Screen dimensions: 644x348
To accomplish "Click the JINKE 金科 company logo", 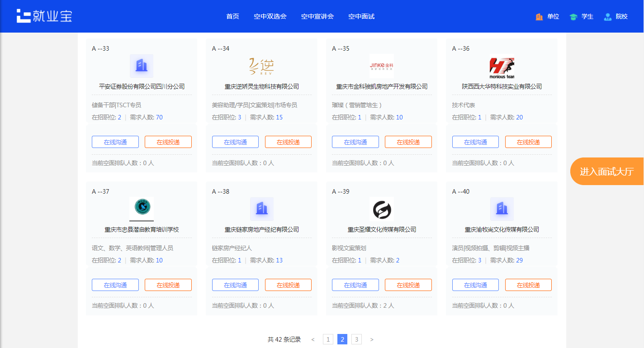I will [381, 66].
